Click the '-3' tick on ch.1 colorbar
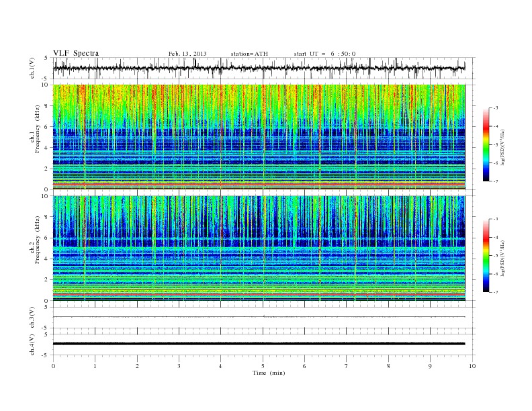 (495, 108)
